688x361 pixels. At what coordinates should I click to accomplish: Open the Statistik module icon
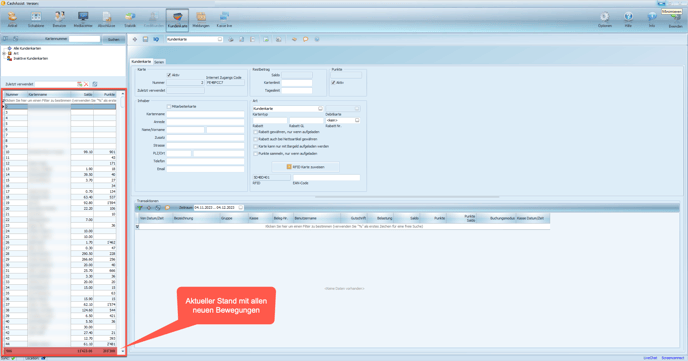130,20
